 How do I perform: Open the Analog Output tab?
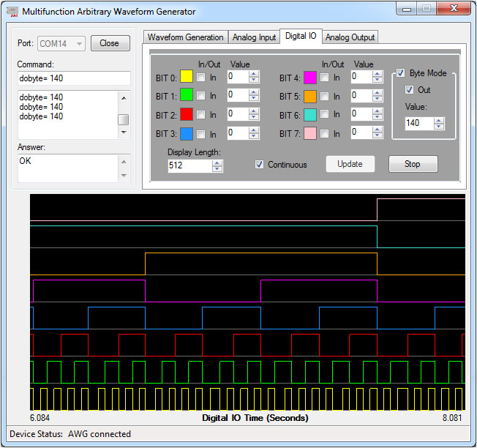tap(350, 37)
